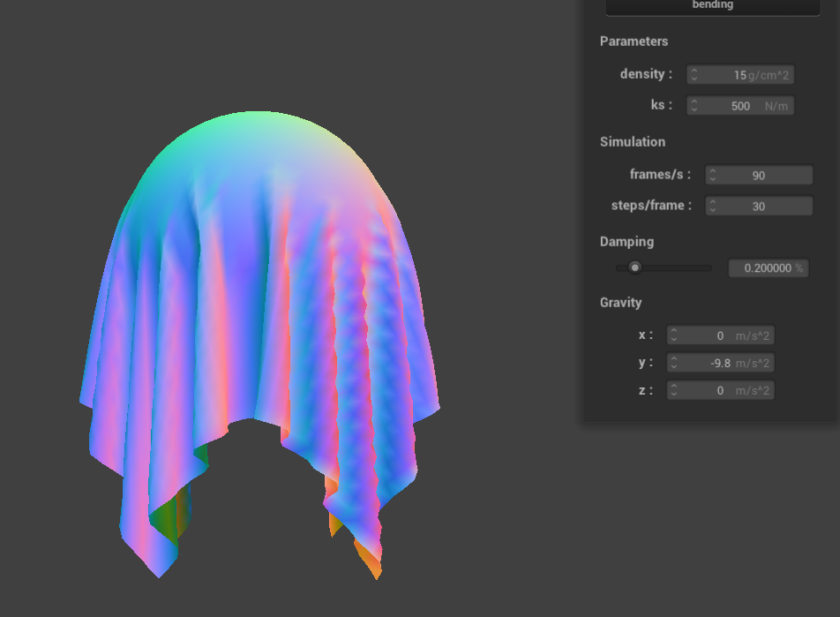This screenshot has width=840, height=617.
Task: Click the Damping percentage value field
Action: pyautogui.click(x=768, y=267)
